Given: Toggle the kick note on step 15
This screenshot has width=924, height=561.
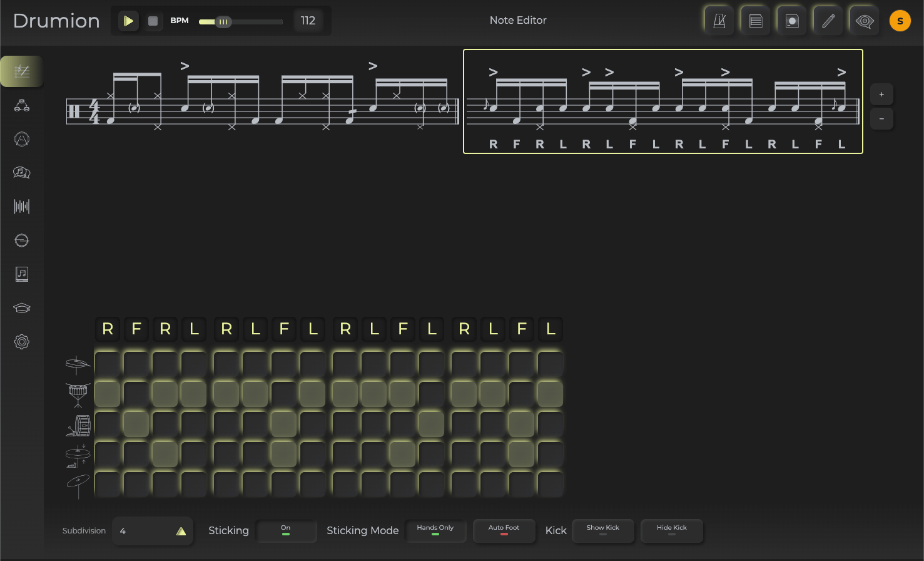Looking at the screenshot, I should [x=521, y=425].
